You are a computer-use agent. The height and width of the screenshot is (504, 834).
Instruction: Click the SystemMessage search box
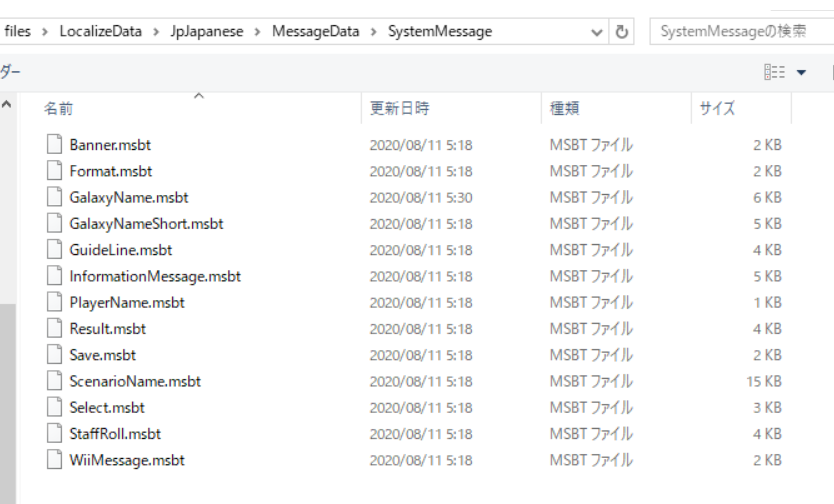(740, 32)
